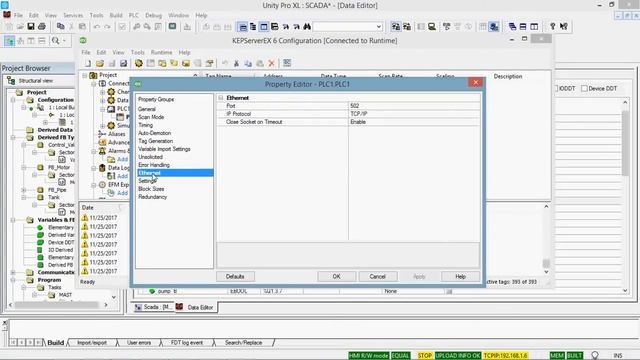Viewport: 640px width, 360px height.
Task: Select Redundancy property group
Action: [153, 197]
